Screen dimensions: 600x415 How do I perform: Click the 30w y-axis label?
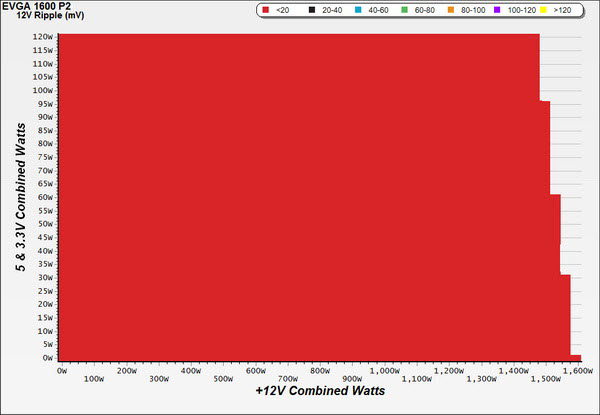tap(45, 278)
